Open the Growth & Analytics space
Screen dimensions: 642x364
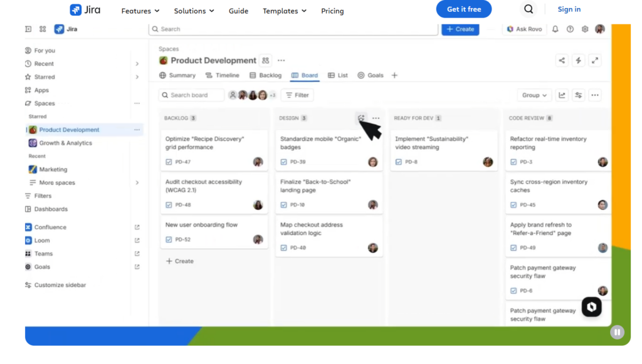(60, 143)
